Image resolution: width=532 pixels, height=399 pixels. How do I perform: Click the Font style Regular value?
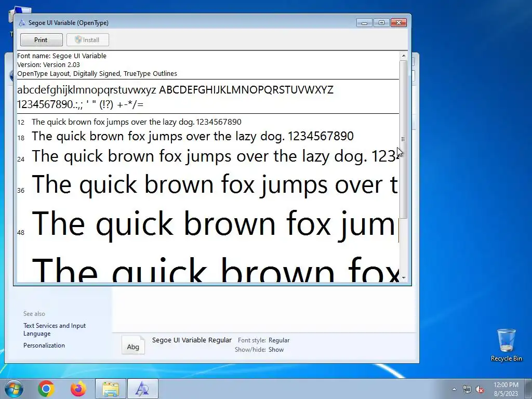[x=279, y=340]
